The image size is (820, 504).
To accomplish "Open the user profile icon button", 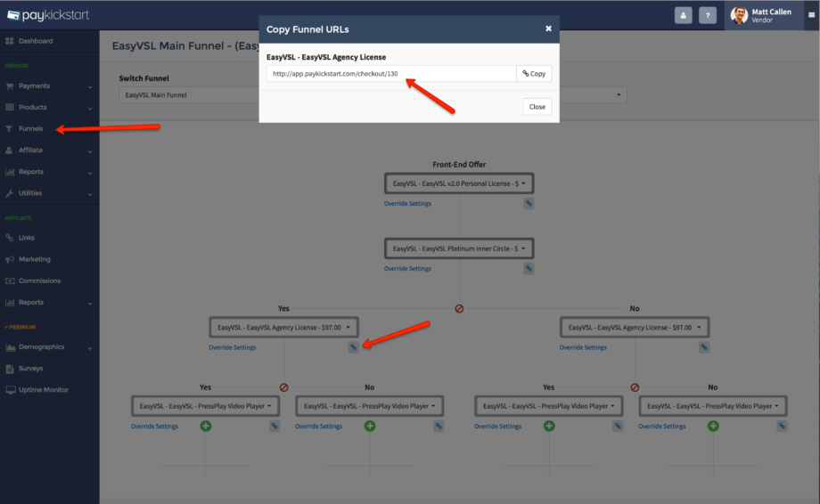I will [683, 15].
